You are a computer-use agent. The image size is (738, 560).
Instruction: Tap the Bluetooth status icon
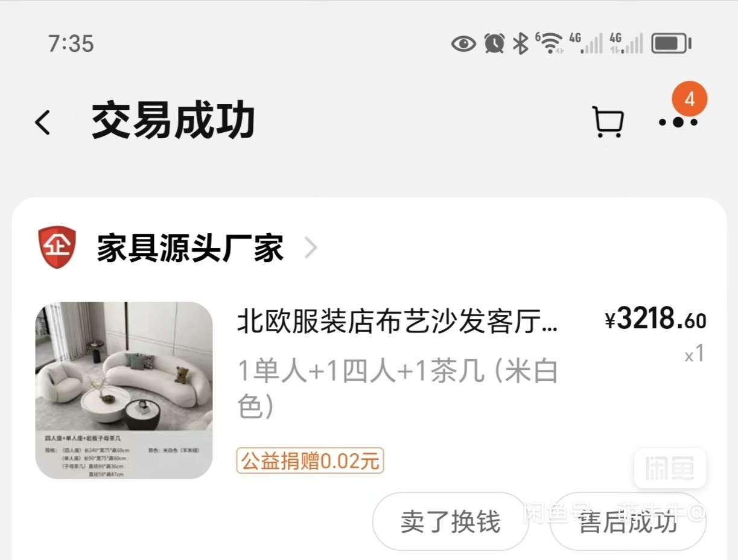pos(520,43)
